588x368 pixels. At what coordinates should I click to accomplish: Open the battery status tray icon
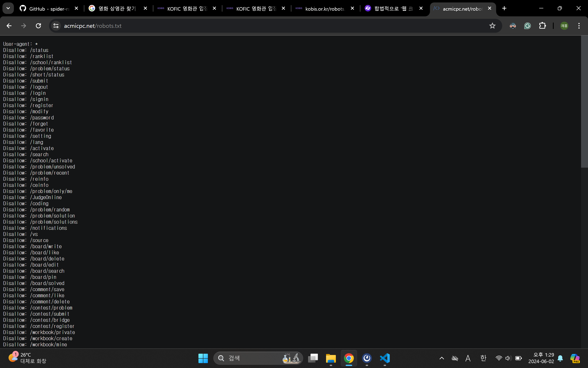click(x=519, y=358)
